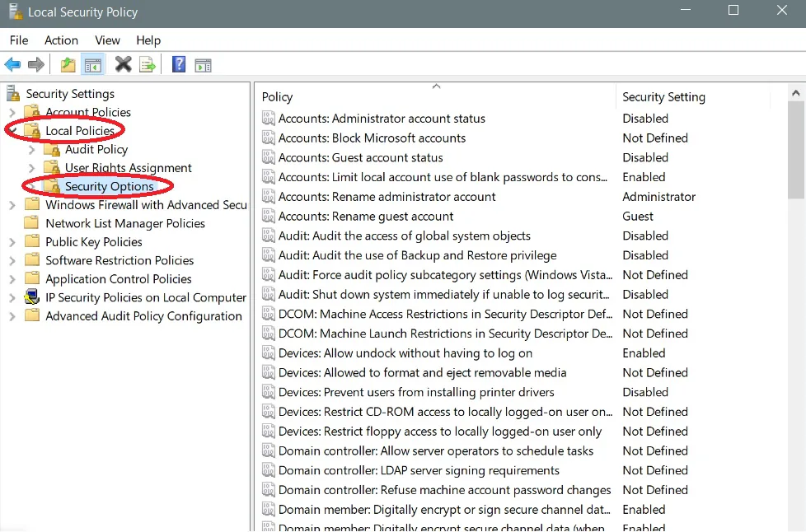Screen dimensions: 806x532
Task: Expand the Account Policies tree node
Action: (12, 112)
